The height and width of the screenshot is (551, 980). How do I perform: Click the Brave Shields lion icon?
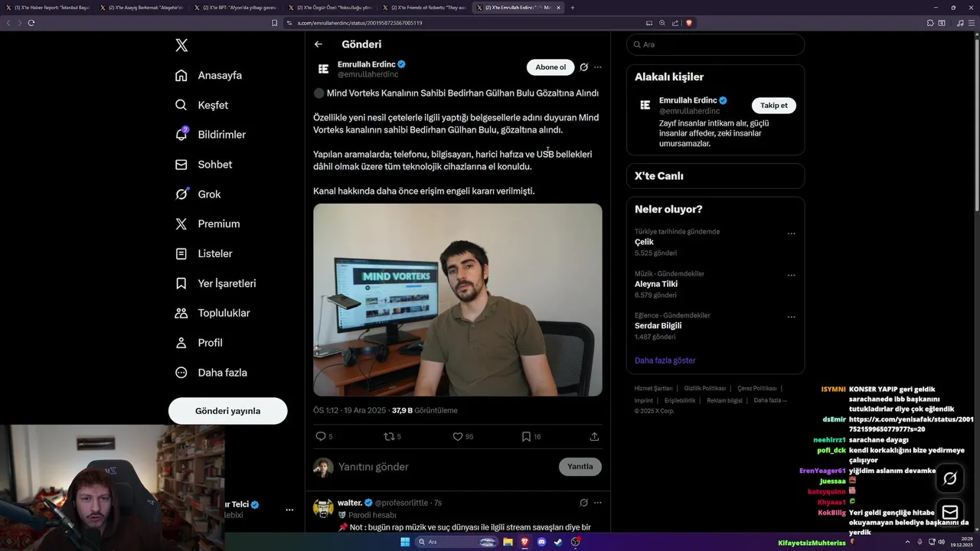pyautogui.click(x=689, y=23)
